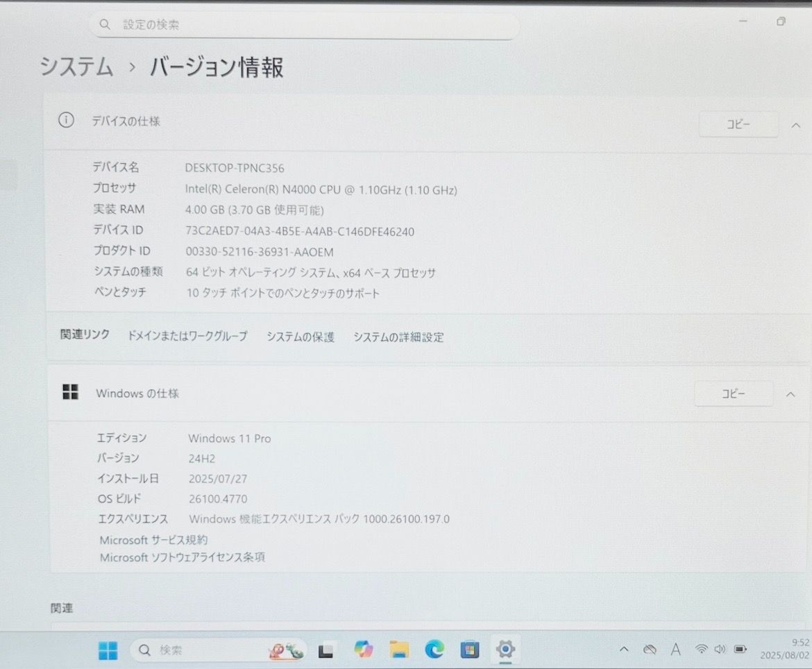
Task: Click the "OS ビルド" label
Action: coord(119,499)
